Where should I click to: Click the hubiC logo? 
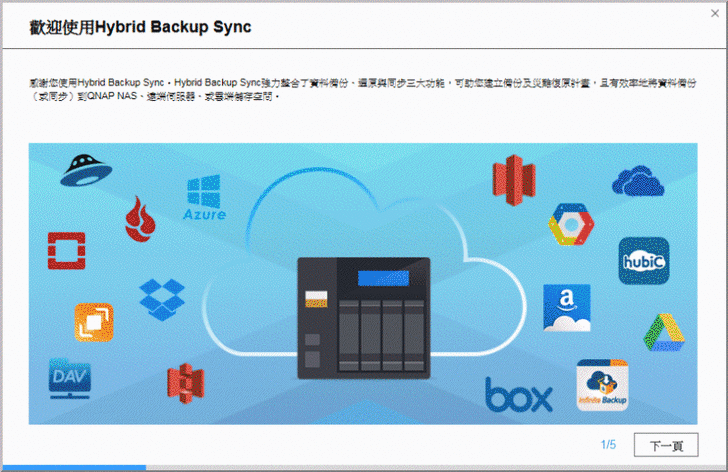coord(644,260)
